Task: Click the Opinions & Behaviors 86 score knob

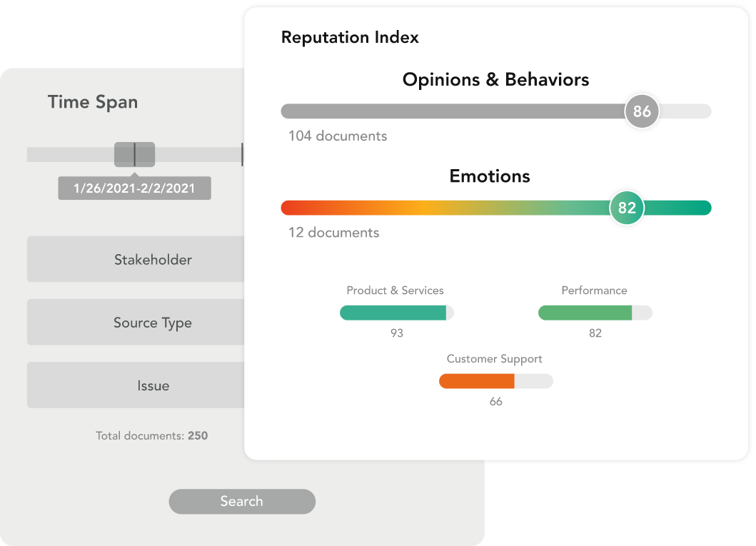Action: click(x=642, y=111)
